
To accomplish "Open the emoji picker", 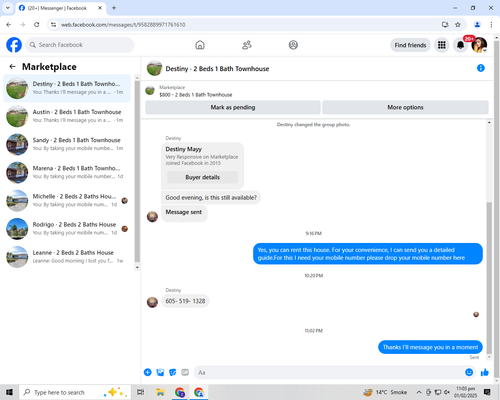I will click(x=469, y=372).
